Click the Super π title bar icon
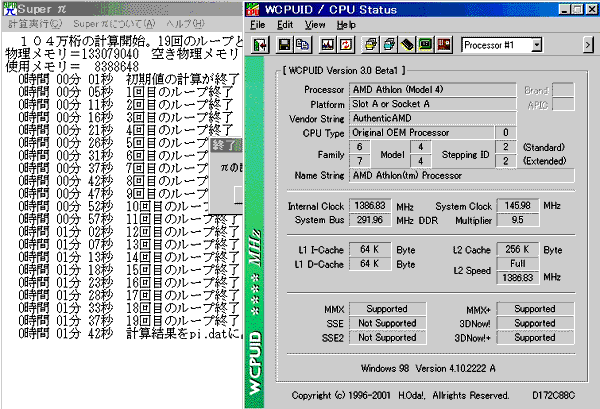Image resolution: width=600 pixels, height=409 pixels. pyautogui.click(x=10, y=8)
